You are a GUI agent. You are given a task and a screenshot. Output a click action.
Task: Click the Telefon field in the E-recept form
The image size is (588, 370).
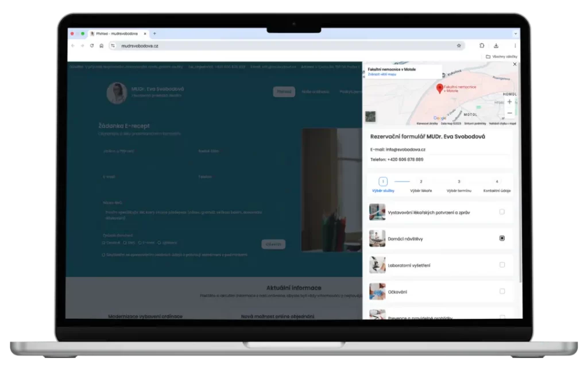pyautogui.click(x=242, y=187)
